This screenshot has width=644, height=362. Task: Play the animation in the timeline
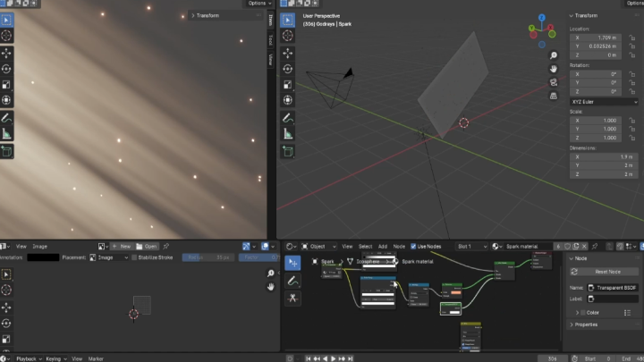(x=333, y=358)
